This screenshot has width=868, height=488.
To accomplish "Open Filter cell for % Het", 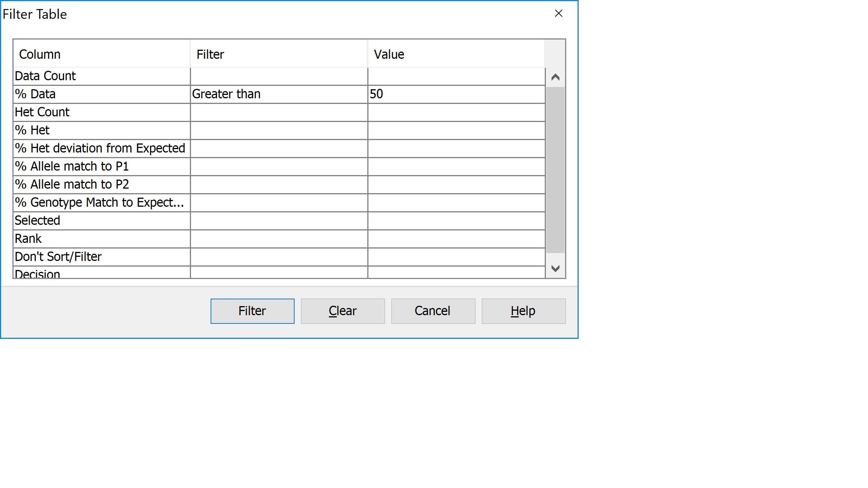I will coord(279,130).
